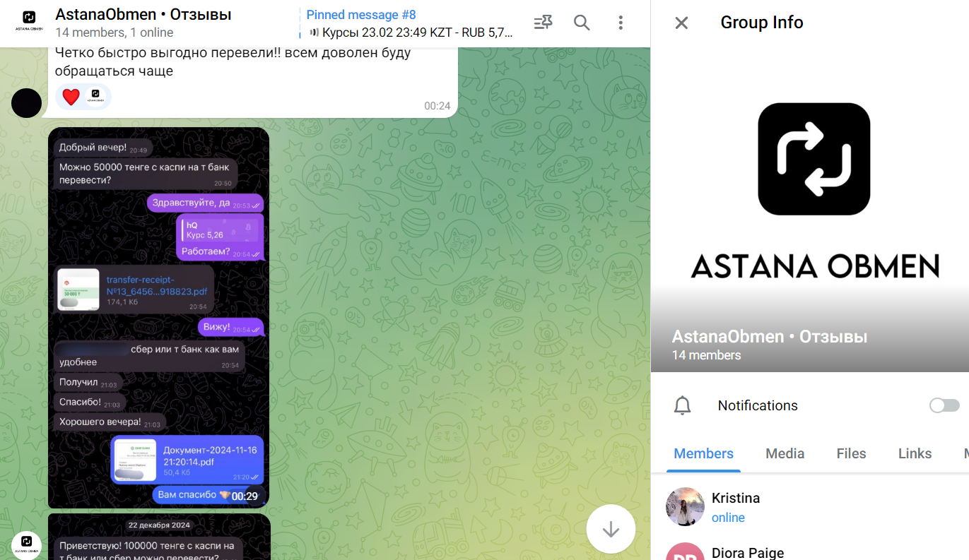Click the notifications bell icon

pyautogui.click(x=682, y=405)
